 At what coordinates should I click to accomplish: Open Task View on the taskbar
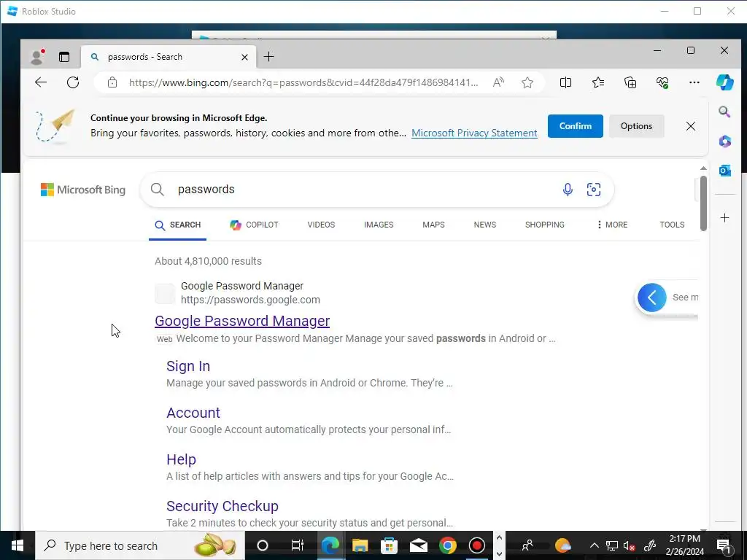298,545
